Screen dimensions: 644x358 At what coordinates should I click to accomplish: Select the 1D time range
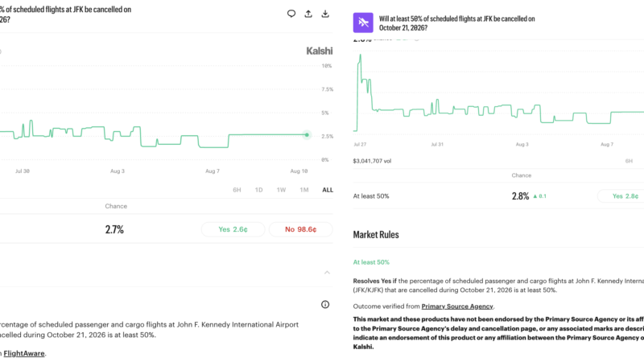click(x=258, y=190)
